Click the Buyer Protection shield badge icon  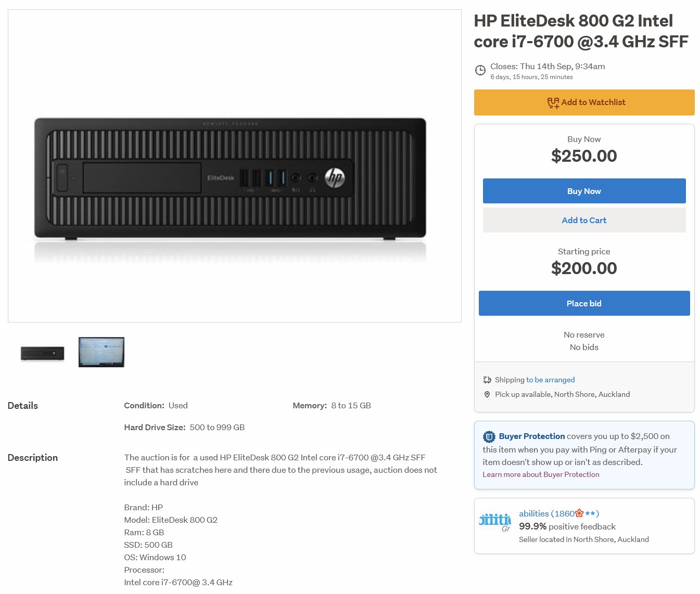coord(489,436)
